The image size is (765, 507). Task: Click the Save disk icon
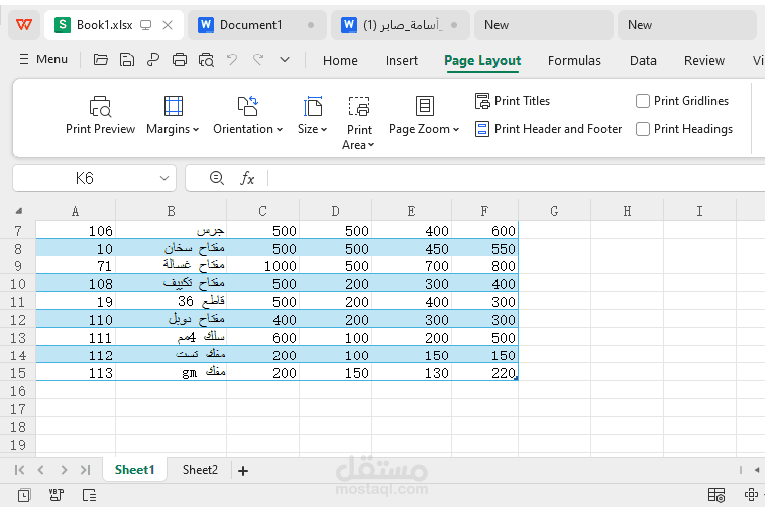(x=127, y=60)
